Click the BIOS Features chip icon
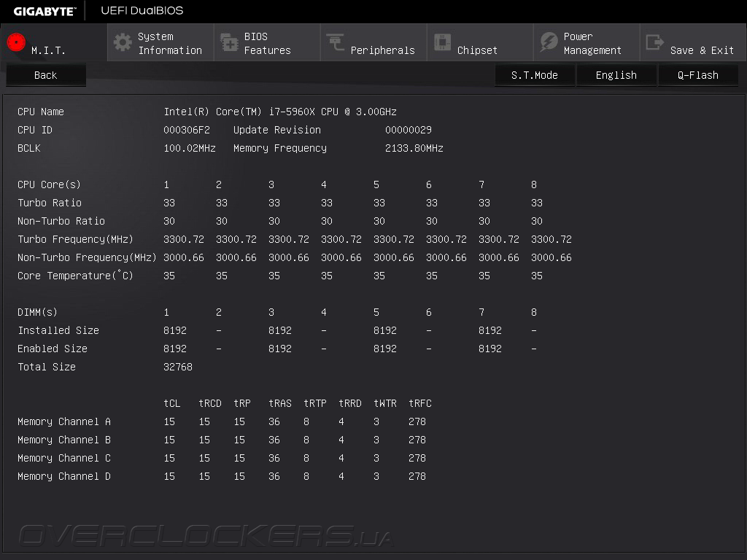The height and width of the screenshot is (560, 747). point(229,42)
